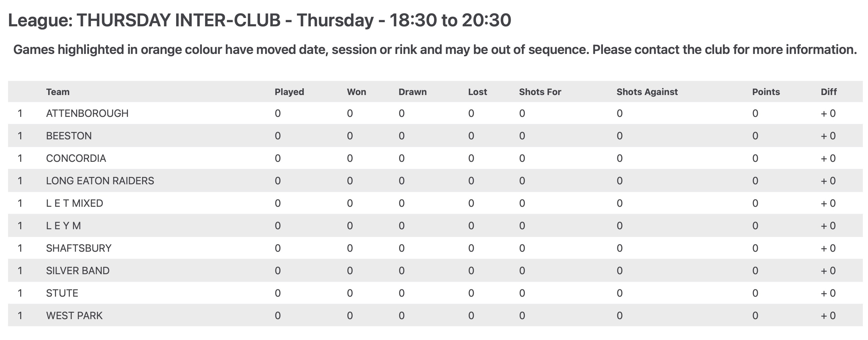Click the Played column header

pyautogui.click(x=289, y=92)
